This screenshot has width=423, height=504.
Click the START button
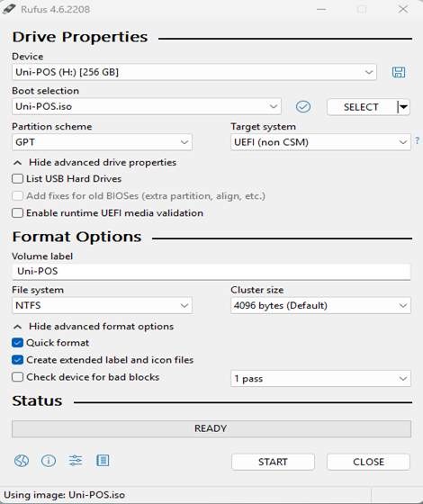click(x=273, y=462)
